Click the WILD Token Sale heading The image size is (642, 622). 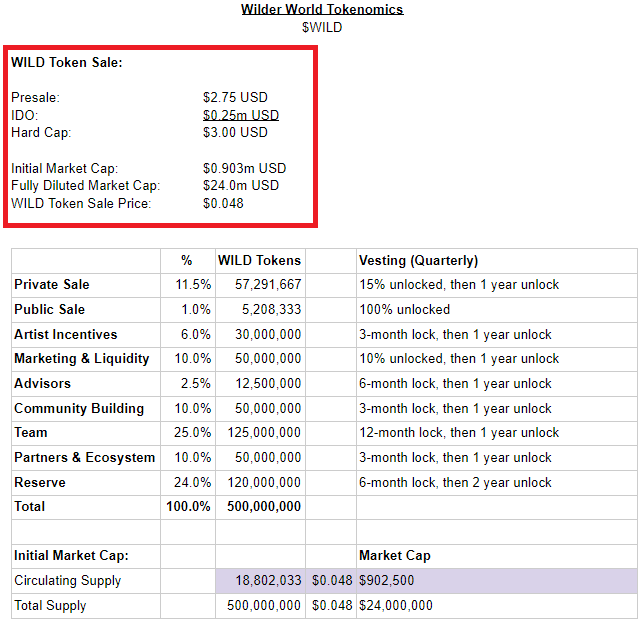(67, 62)
